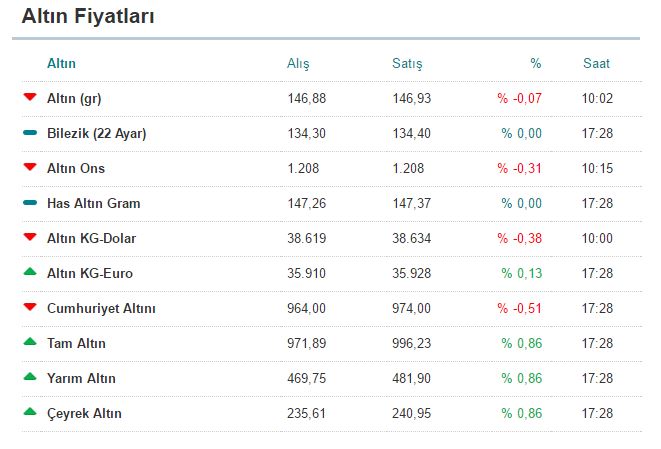The width and height of the screenshot is (661, 449).
Task: Click the Altın Ons percentage change value
Action: pos(520,168)
